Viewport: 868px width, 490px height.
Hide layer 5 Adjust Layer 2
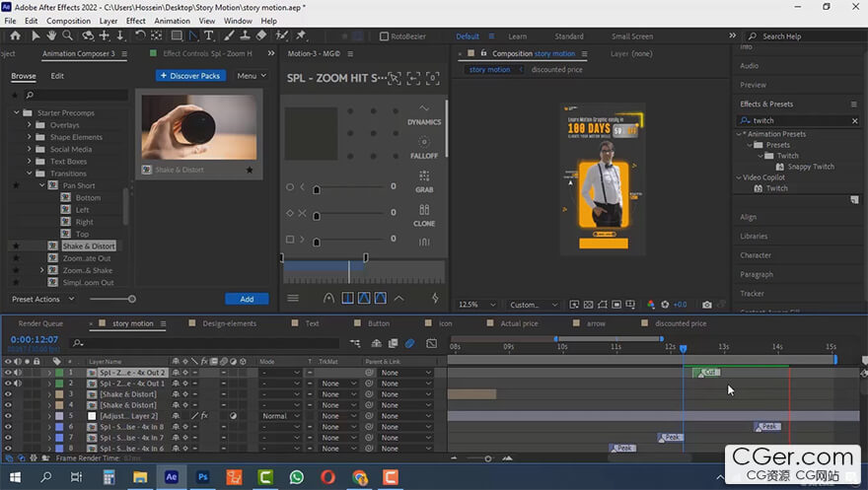tap(8, 416)
